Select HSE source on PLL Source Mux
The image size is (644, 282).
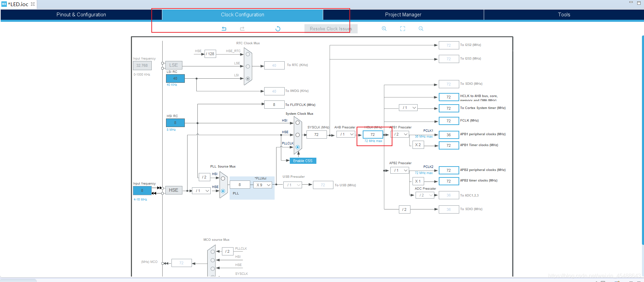click(x=223, y=191)
